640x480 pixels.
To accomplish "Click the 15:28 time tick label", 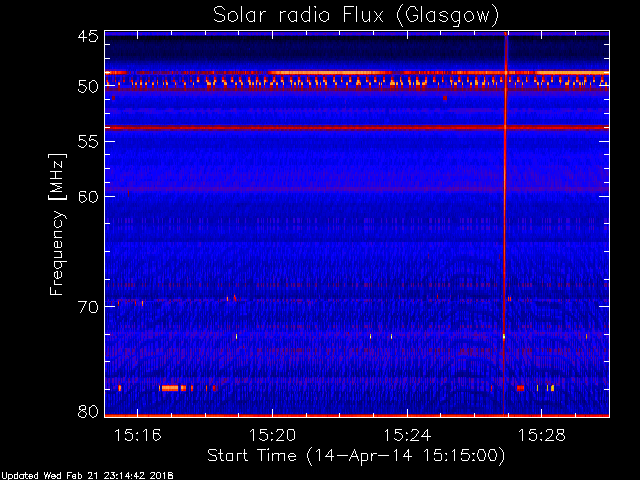I will (542, 436).
